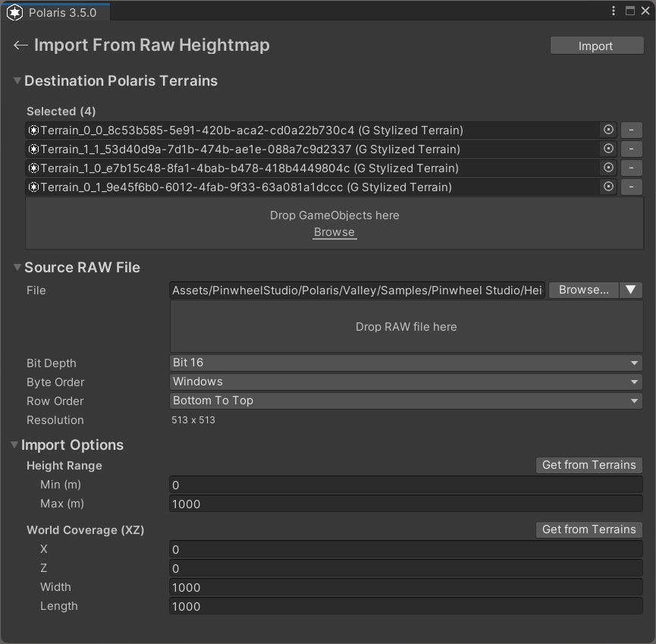
Task: Go back using the left arrow icon
Action: (x=20, y=46)
